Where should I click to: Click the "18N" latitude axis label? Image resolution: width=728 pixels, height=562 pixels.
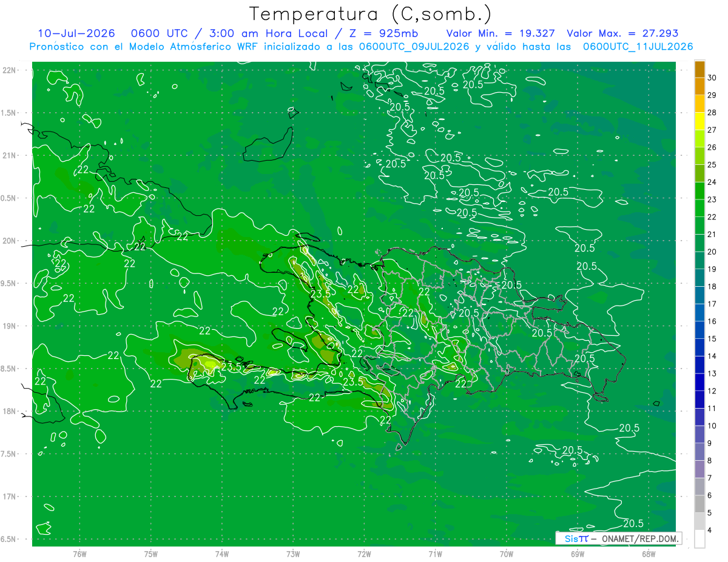pos(10,411)
